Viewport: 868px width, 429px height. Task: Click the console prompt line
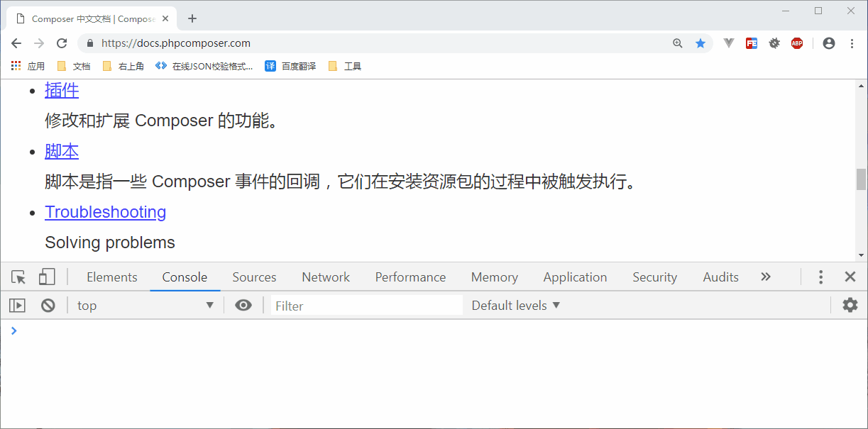point(434,330)
